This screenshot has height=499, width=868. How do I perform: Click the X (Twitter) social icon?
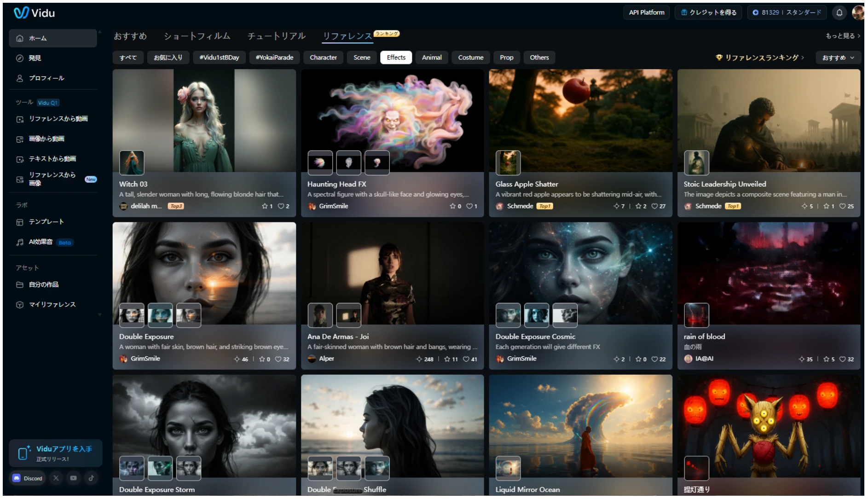[x=56, y=478]
